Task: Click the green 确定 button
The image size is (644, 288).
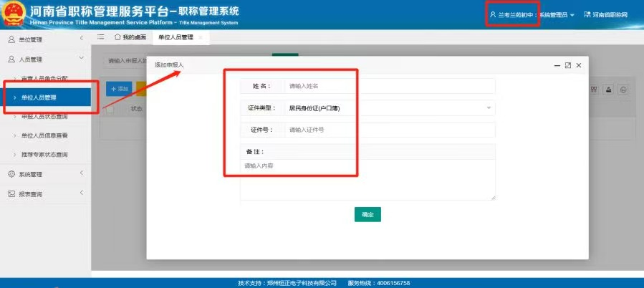Action: coord(367,214)
